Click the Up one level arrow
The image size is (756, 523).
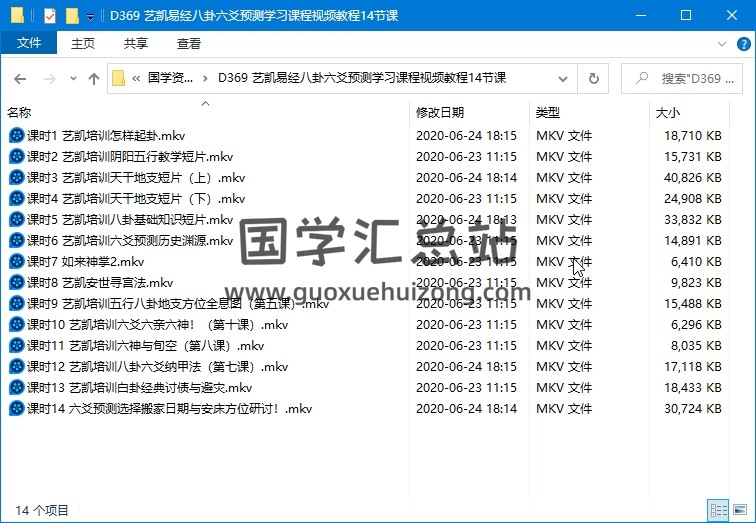(x=94, y=79)
